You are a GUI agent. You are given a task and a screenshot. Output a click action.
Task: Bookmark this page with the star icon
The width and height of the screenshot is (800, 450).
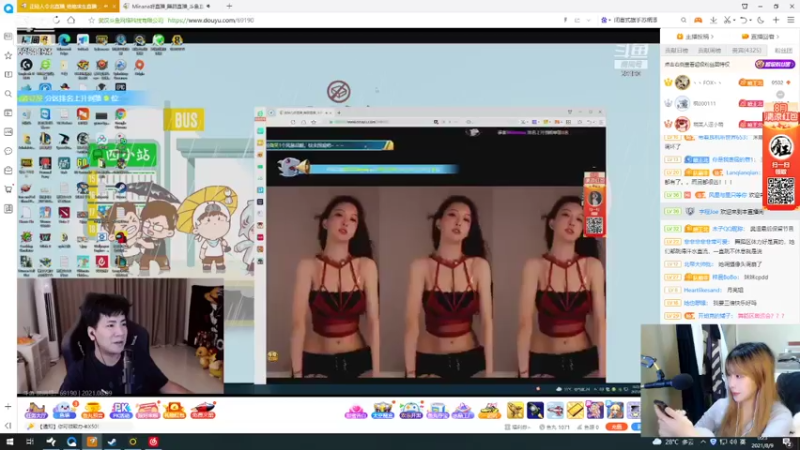coord(91,20)
